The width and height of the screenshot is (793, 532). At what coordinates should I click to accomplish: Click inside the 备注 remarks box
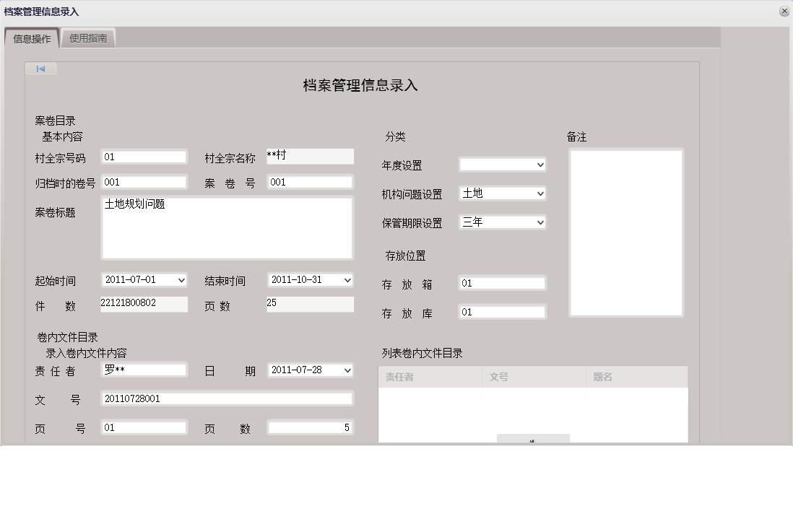pos(625,231)
